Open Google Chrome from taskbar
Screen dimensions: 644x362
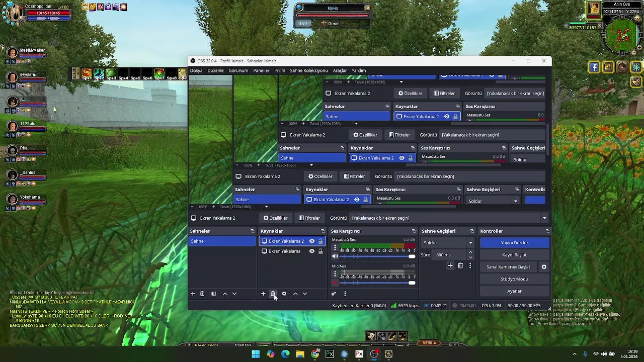pyautogui.click(x=315, y=354)
